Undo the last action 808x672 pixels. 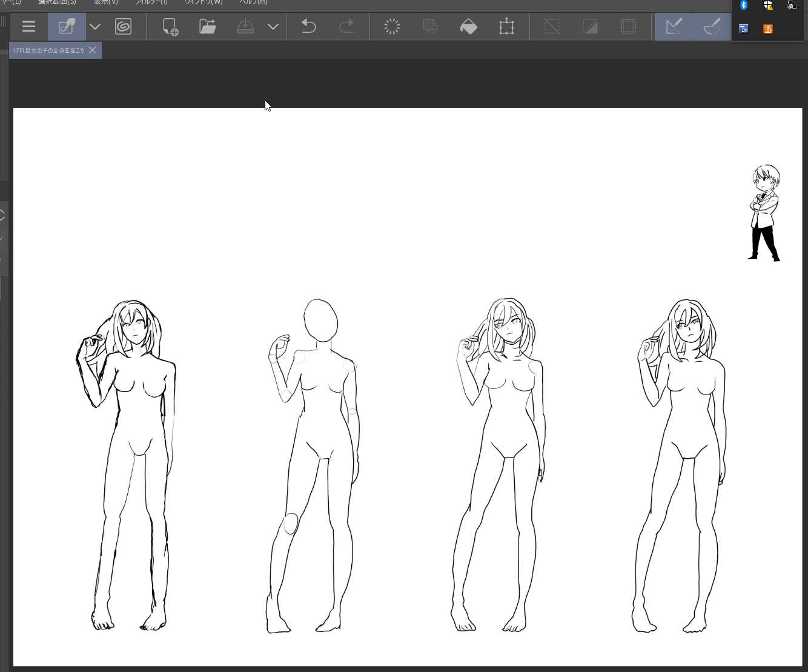pos(309,27)
